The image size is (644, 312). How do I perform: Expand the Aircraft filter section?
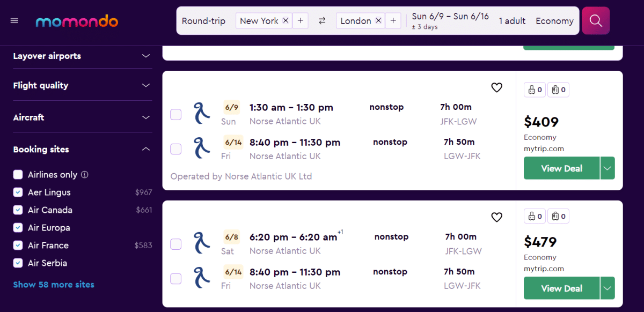[x=145, y=116]
